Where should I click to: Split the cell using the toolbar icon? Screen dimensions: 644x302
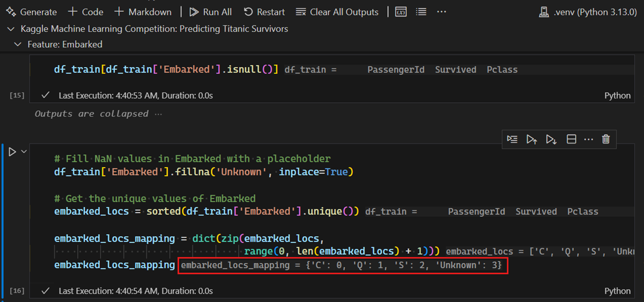click(x=572, y=139)
